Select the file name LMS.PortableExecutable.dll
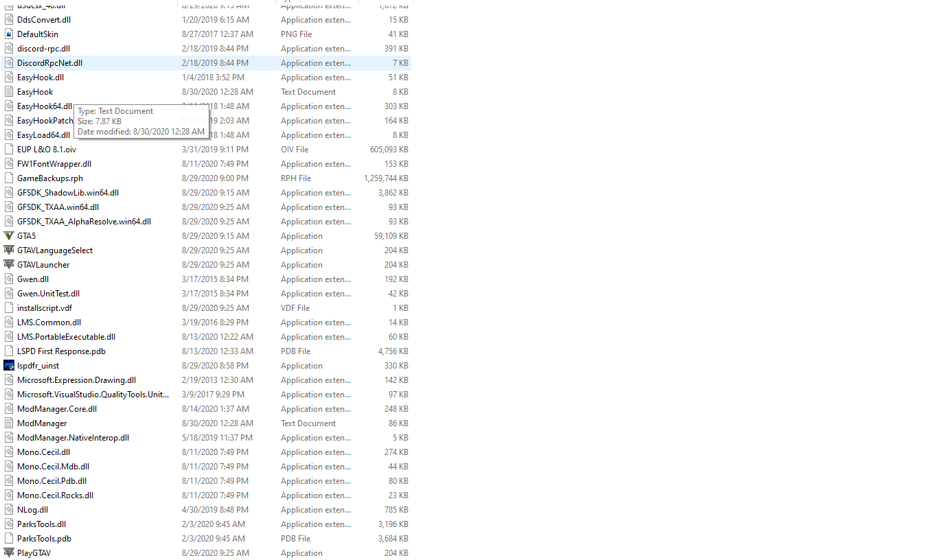 [66, 337]
